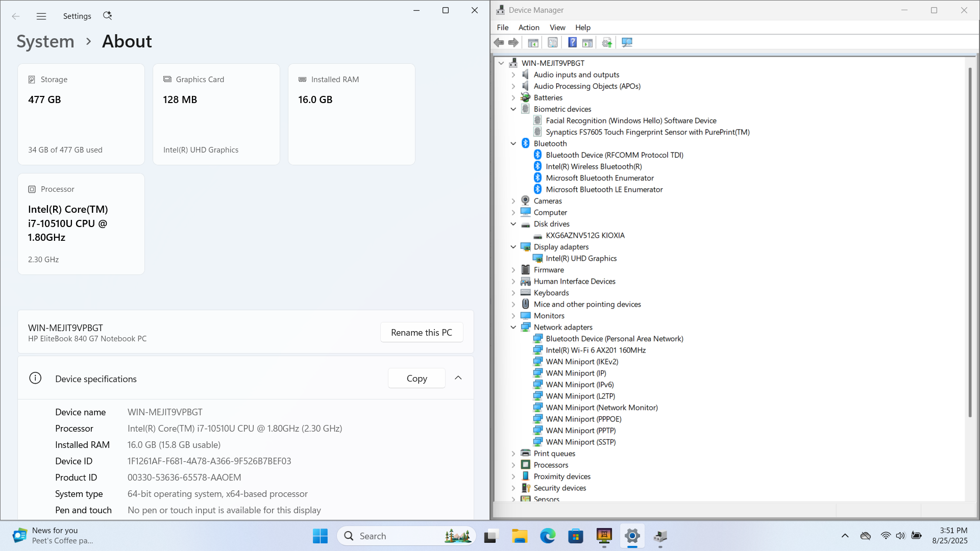Click the Installed RAM 16.0 GB card
Screen dimensions: 980x551
click(352, 114)
